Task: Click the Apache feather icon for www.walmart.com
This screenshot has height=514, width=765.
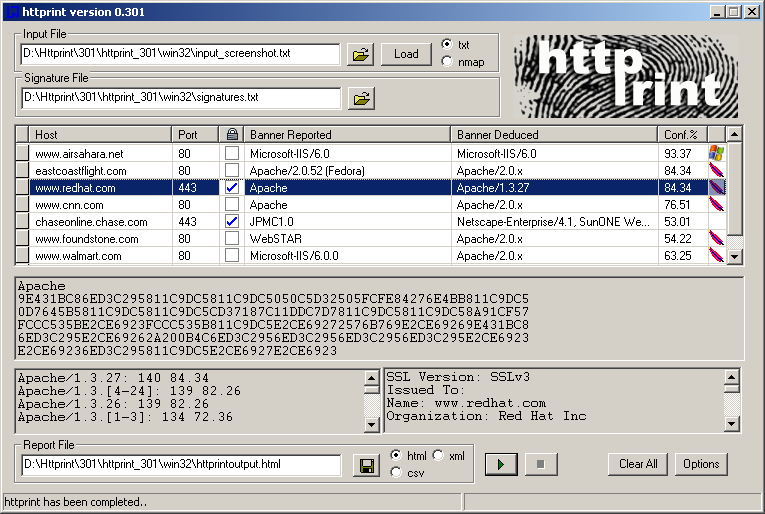Action: coord(716,255)
